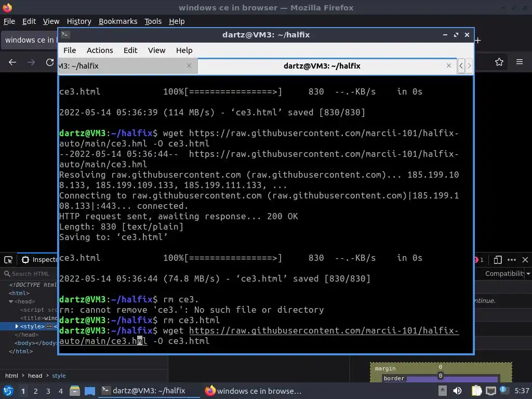This screenshot has height=399, width=532.
Task: Collapse the head node in inspector
Action: click(11, 301)
